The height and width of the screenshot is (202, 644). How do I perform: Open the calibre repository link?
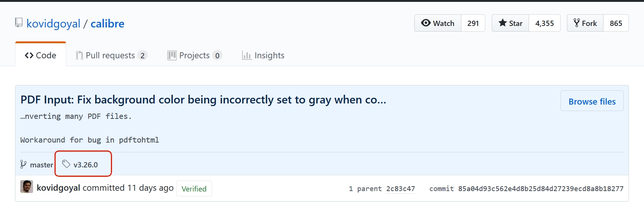108,24
